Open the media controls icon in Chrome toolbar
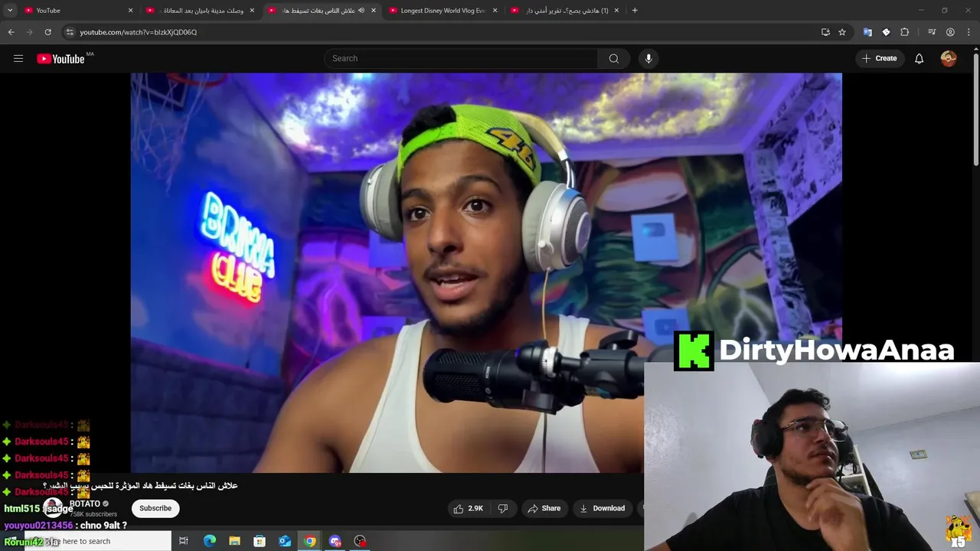 [x=932, y=32]
